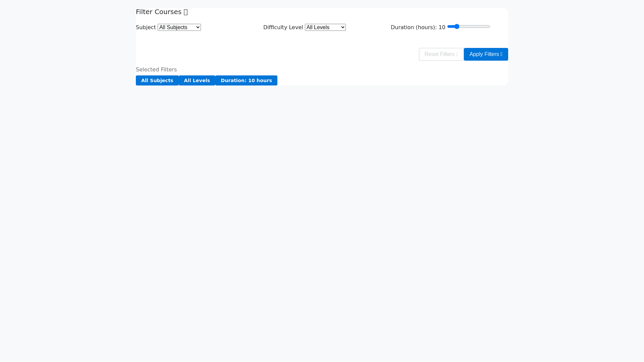This screenshot has width=644, height=362.
Task: Click the icon inside Apply Filters button
Action: (x=501, y=54)
